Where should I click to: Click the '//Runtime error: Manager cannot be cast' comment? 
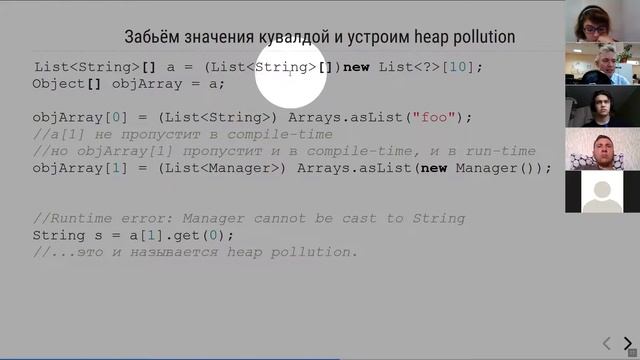click(x=249, y=218)
